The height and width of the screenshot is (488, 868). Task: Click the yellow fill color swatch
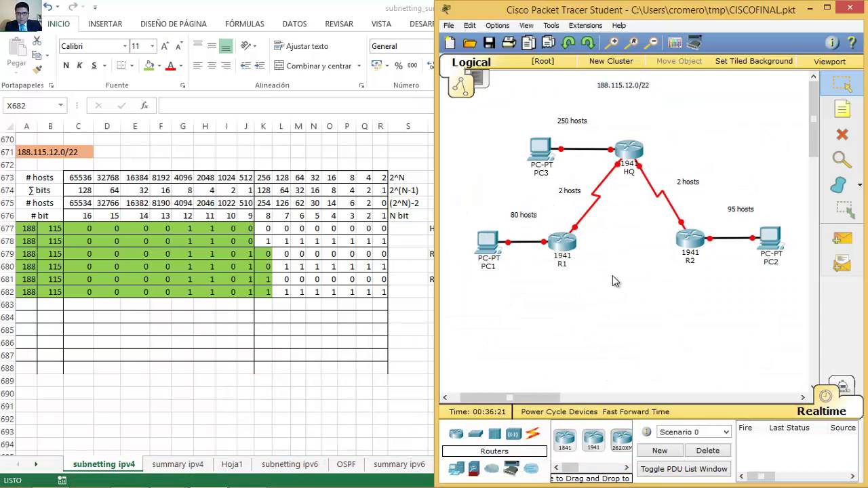(x=149, y=66)
